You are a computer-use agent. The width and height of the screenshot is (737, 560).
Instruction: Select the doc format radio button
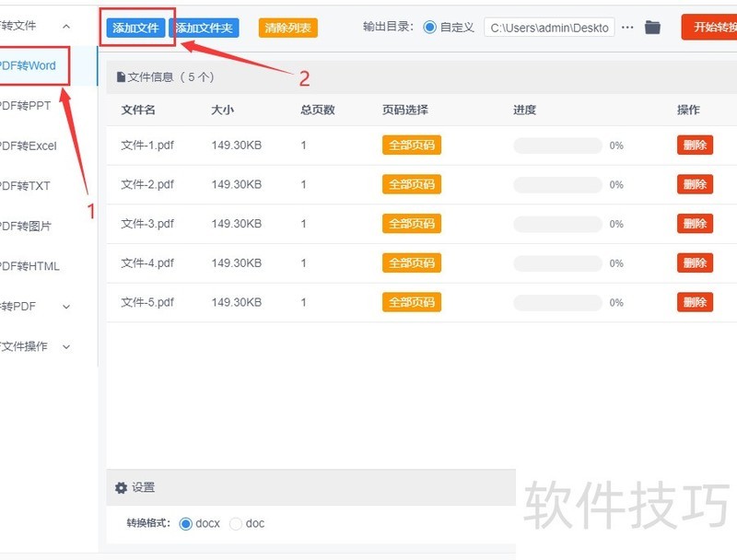coord(236,523)
